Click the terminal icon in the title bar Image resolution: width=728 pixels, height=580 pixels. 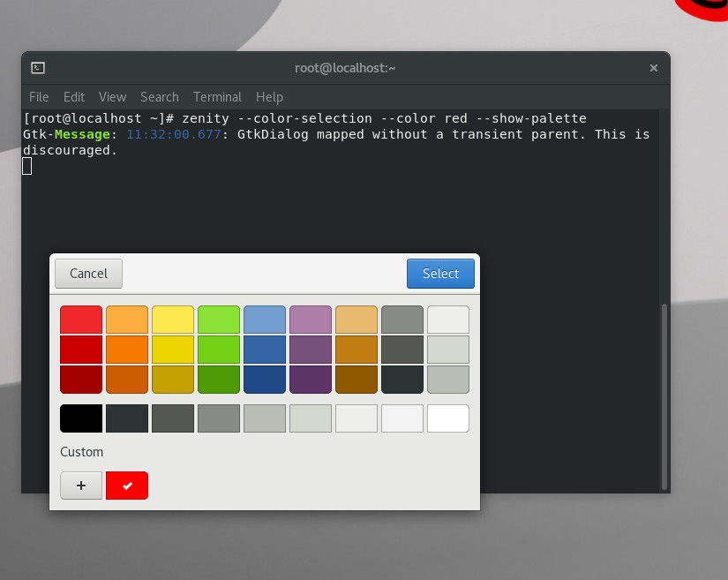38,68
